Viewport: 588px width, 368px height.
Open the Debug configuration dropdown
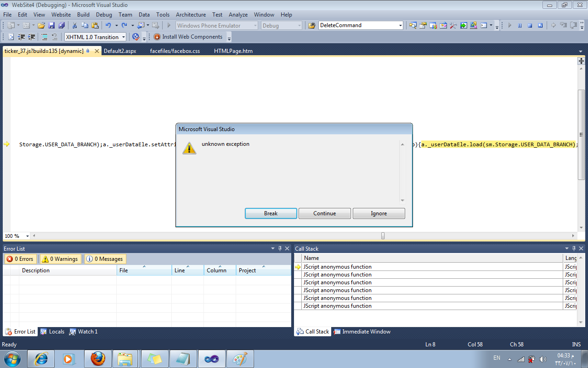click(x=300, y=26)
